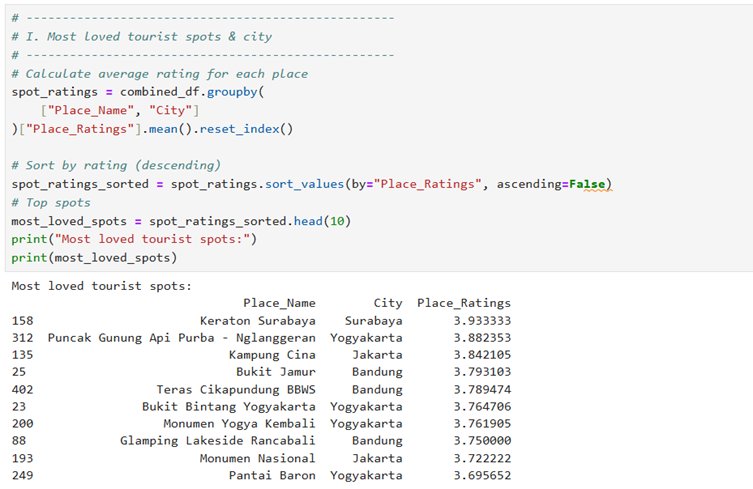Click the "Calculate average rating for each place" comment
Screen dimensions: 753x489
(166, 74)
